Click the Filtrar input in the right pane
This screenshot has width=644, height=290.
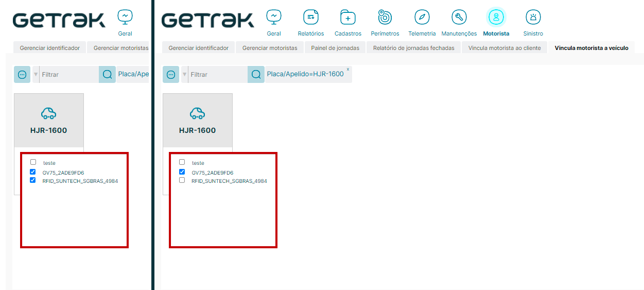click(x=216, y=75)
